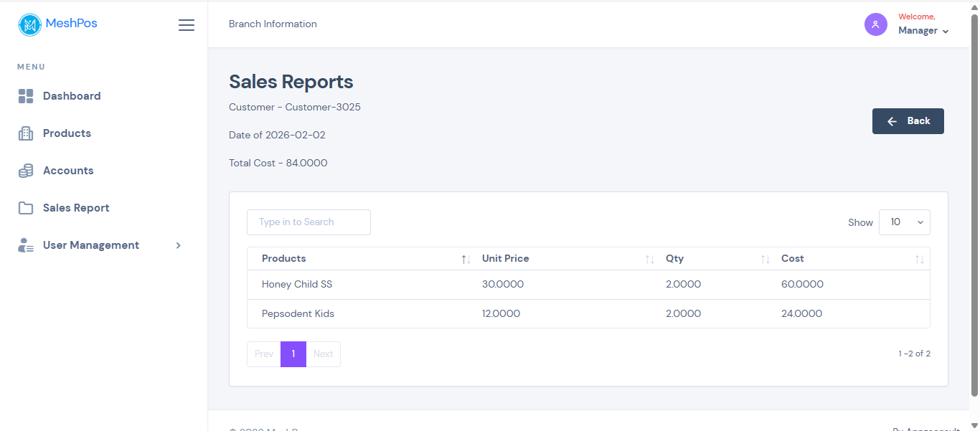980x431 pixels.
Task: Toggle the hamburger sidebar menu icon
Action: (x=187, y=25)
